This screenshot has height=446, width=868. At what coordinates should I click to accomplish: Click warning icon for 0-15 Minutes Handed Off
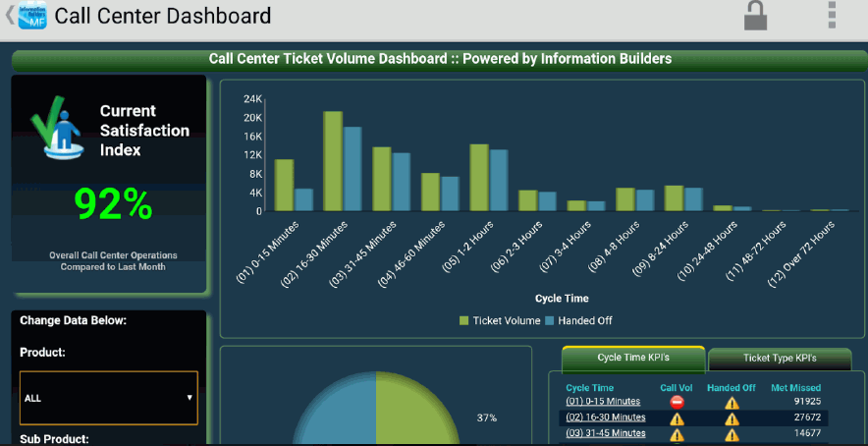732,403
